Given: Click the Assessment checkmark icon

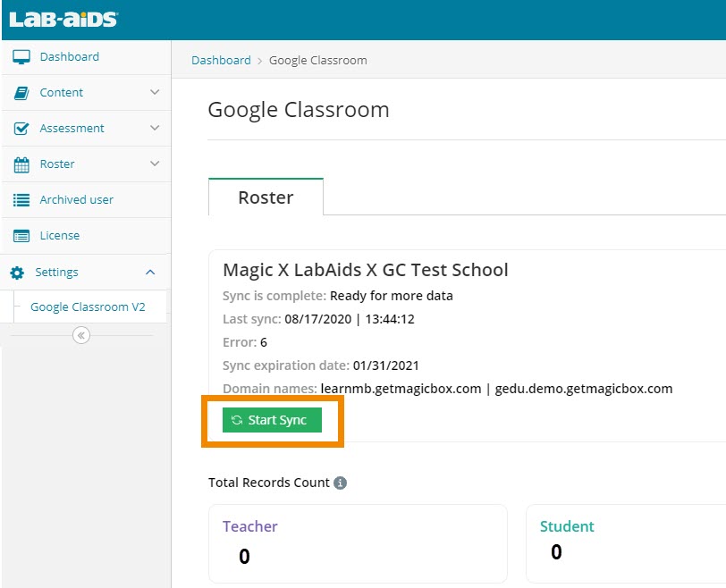Looking at the screenshot, I should [x=22, y=129].
